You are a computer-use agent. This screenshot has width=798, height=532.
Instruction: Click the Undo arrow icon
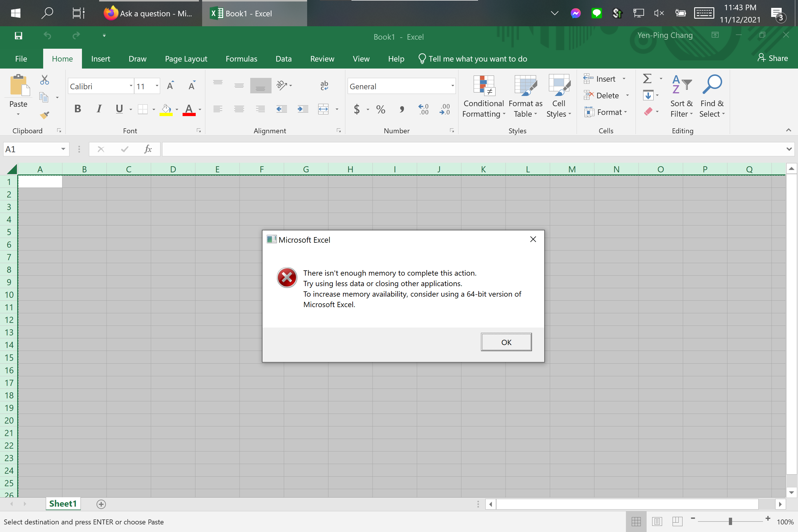(47, 36)
